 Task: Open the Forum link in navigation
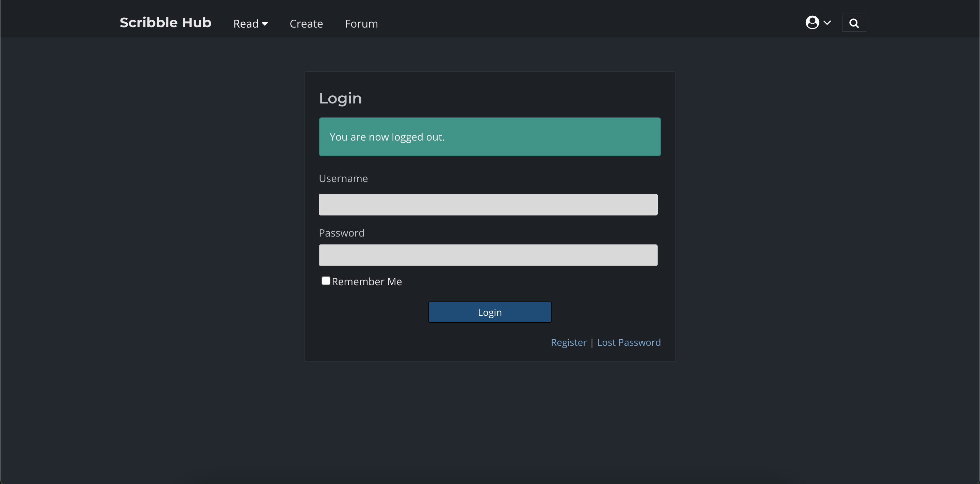pos(361,24)
